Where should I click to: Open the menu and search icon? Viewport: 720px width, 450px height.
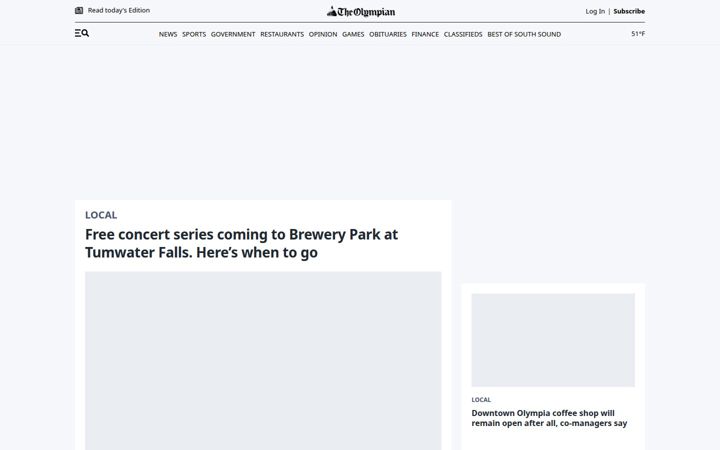click(82, 33)
